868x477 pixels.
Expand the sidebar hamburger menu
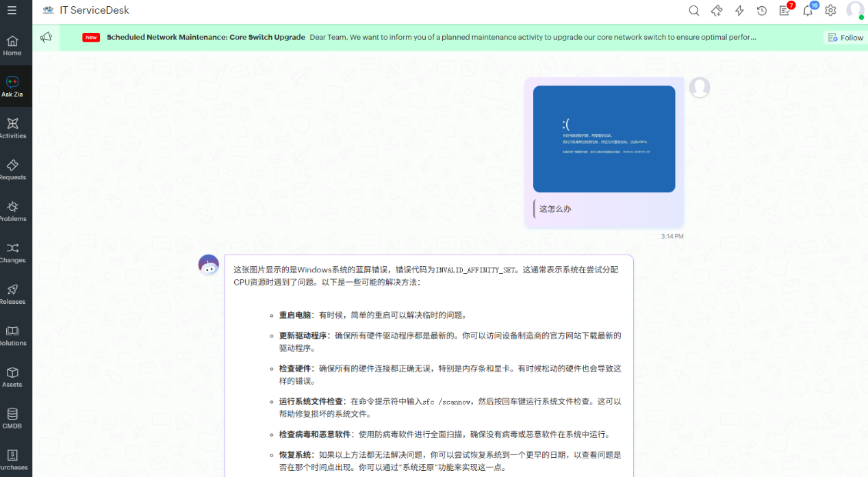coord(12,10)
